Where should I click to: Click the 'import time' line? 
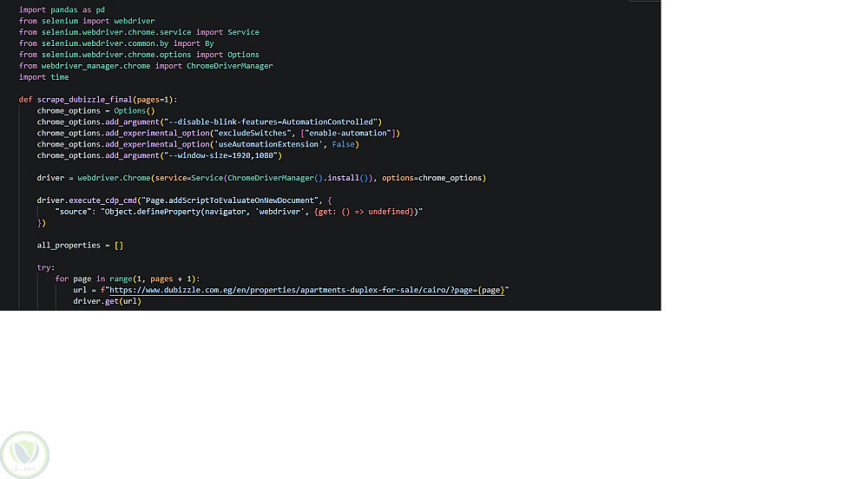pos(43,77)
